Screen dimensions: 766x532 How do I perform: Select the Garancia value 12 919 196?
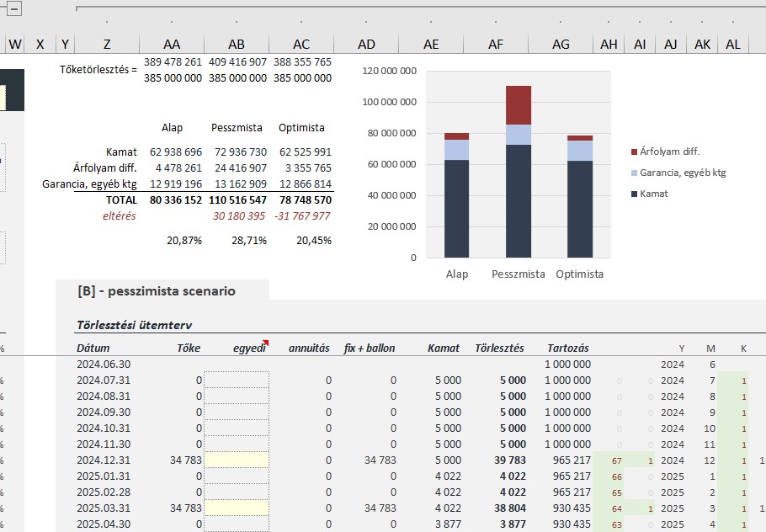coord(175,184)
